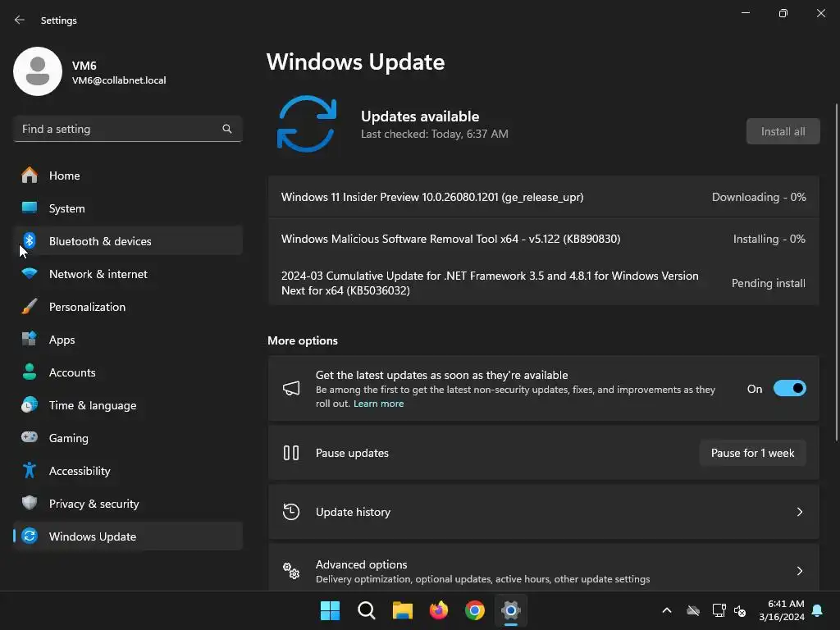Click the large blue update sync icon

click(x=307, y=124)
